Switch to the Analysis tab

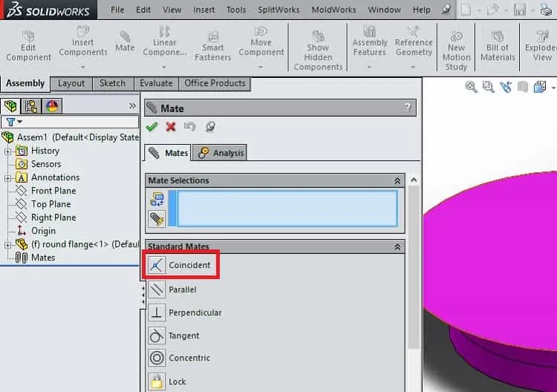(221, 153)
